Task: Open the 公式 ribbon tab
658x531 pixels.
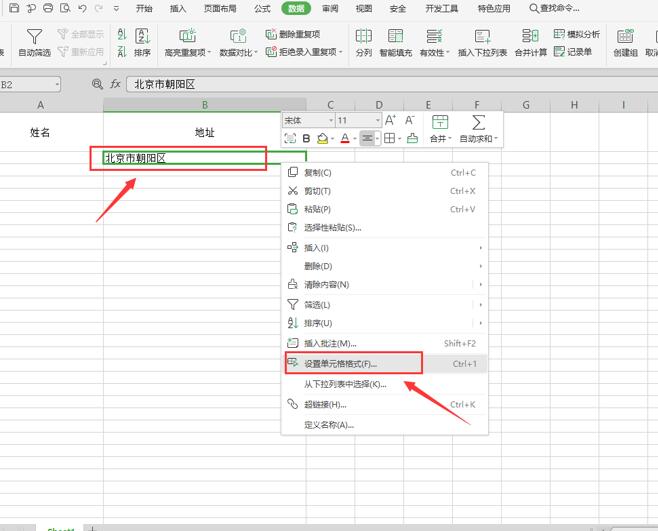Action: (262, 8)
